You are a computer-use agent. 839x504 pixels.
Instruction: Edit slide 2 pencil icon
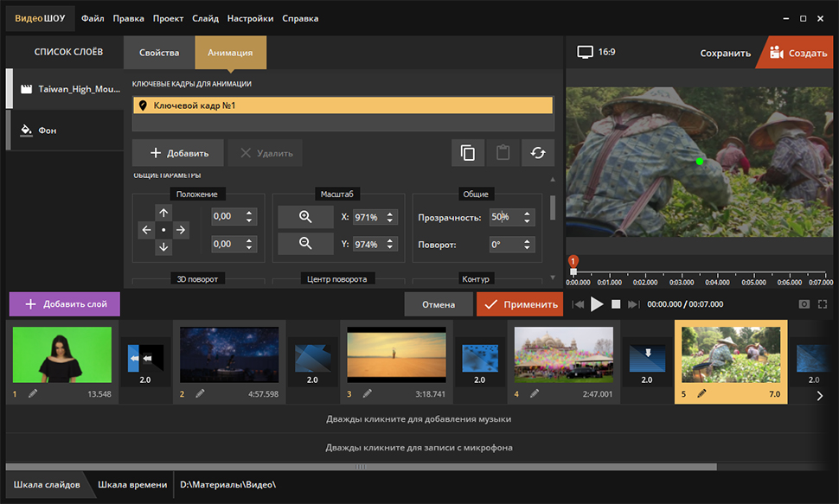point(200,394)
